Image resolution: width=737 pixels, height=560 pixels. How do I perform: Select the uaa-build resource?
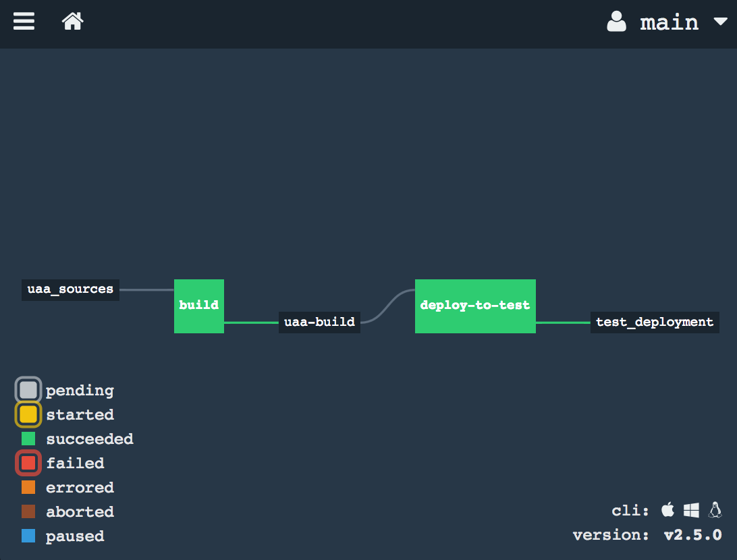pos(319,322)
